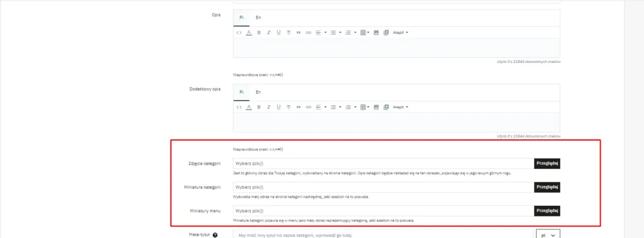Toggle bold in Opis editor toolbar

point(258,33)
